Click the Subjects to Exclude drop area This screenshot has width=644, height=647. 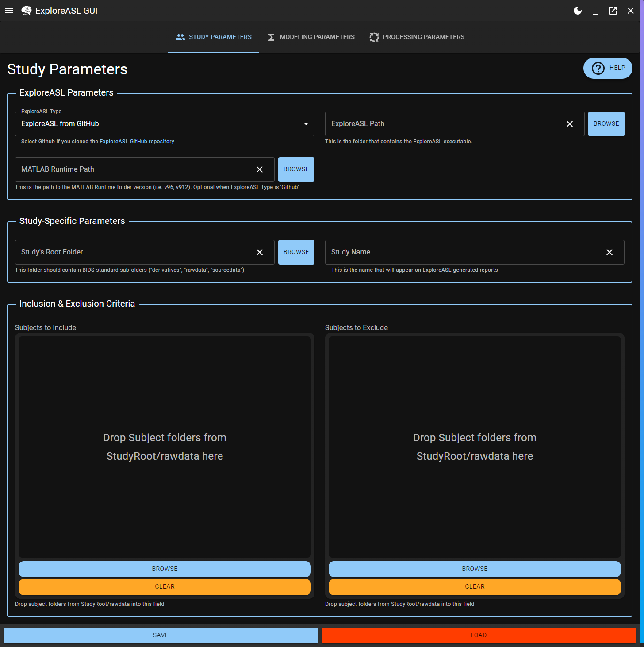475,447
